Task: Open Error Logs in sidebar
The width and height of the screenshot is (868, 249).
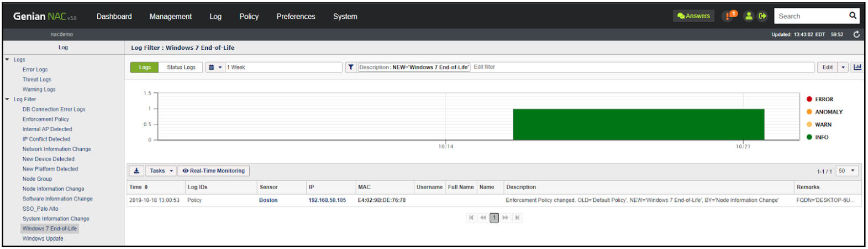Action: coord(35,70)
